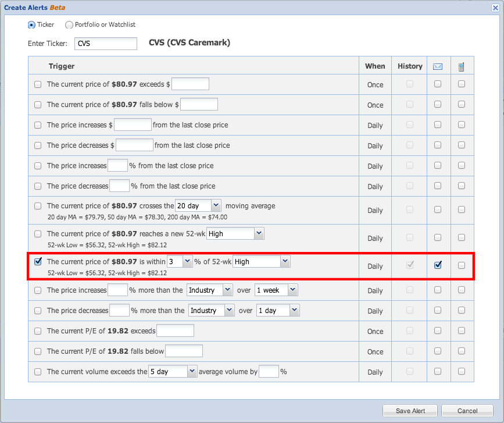Uncheck the within 3% of 52-wk trigger

pos(38,261)
